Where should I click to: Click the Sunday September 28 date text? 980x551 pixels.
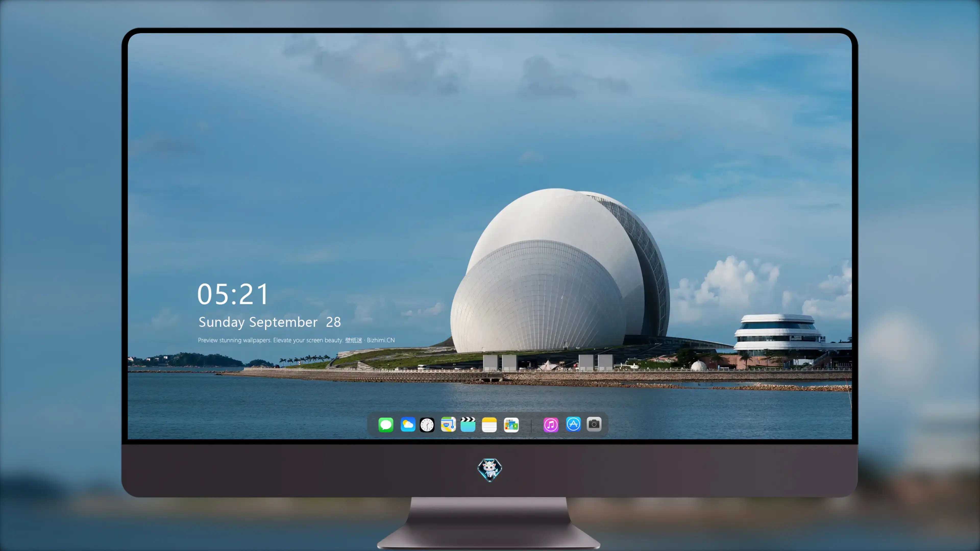[x=269, y=322]
